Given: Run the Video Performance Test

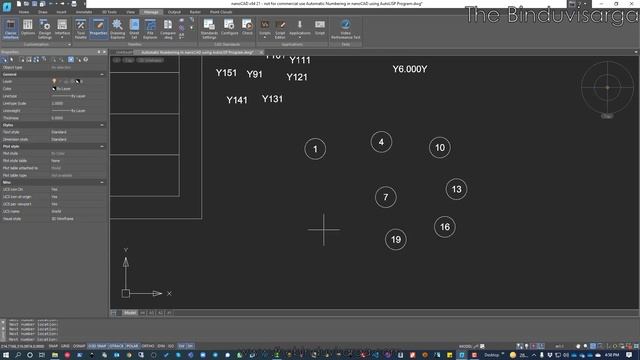Looking at the screenshot, I should click(345, 29).
